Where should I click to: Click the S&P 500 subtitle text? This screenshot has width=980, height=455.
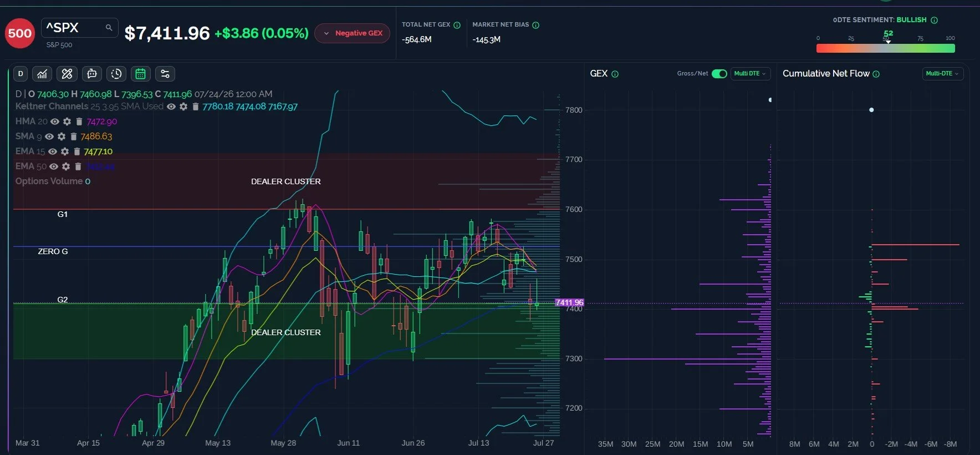(59, 45)
